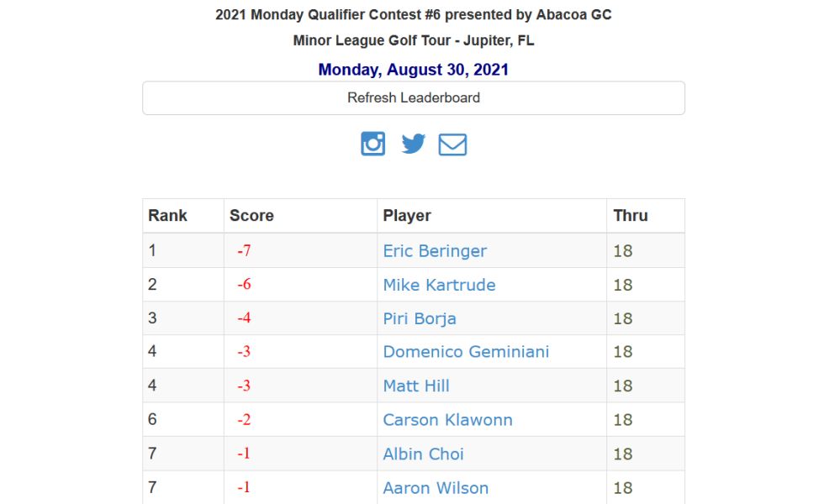The height and width of the screenshot is (504, 824).
Task: Open Mike Kartrude's player link
Action: click(x=439, y=285)
